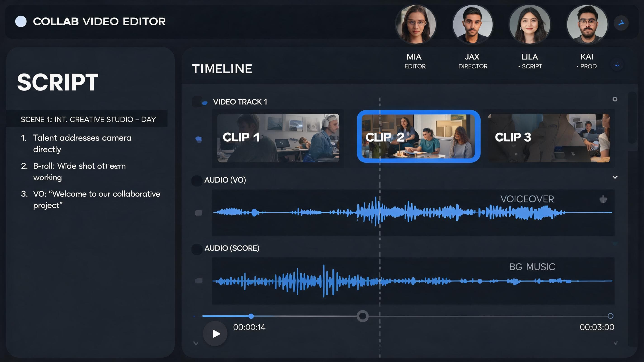Toggle the Audio (VO) track
This screenshot has height=362, width=644.
click(197, 180)
